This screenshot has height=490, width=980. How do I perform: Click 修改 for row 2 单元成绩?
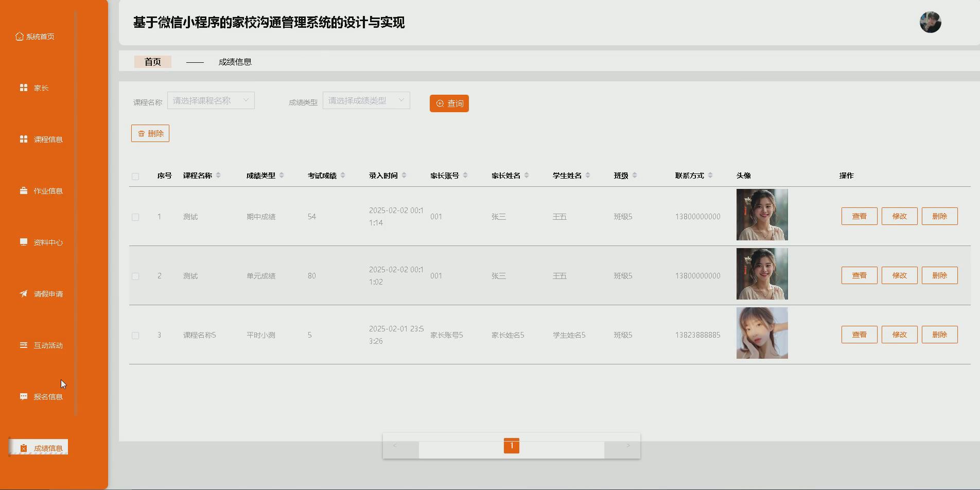(x=900, y=275)
